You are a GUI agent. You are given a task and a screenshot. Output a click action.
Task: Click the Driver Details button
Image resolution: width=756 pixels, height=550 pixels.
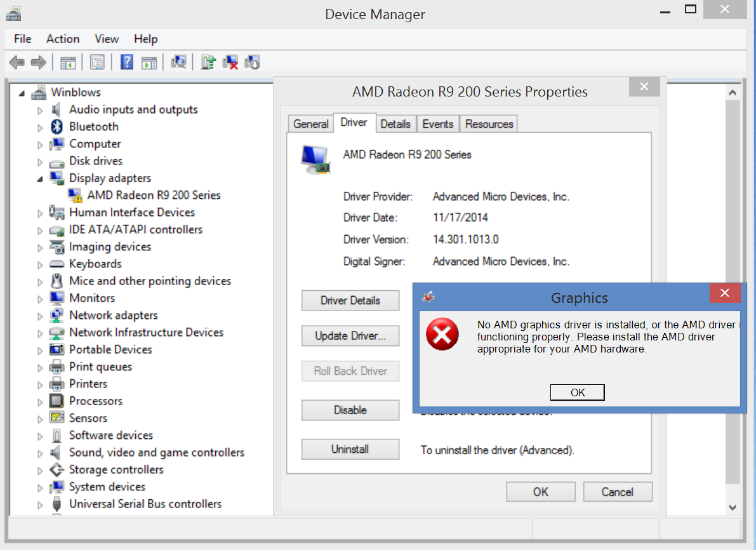click(x=350, y=300)
